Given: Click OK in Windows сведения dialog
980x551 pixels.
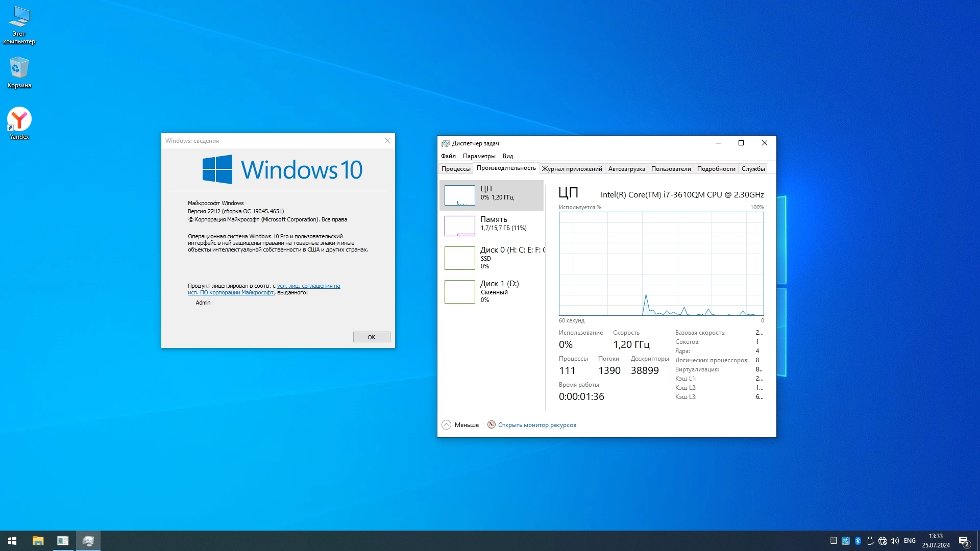Looking at the screenshot, I should (371, 337).
